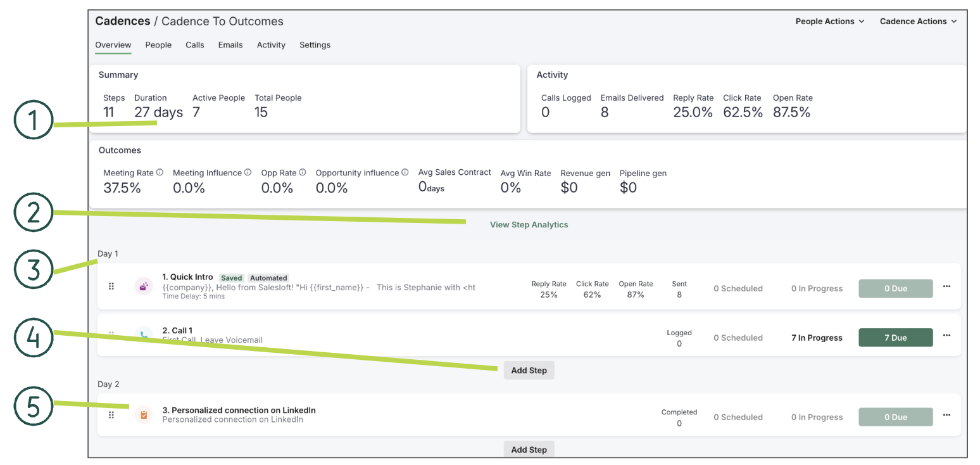
Task: Open the People Actions dropdown
Action: click(830, 21)
